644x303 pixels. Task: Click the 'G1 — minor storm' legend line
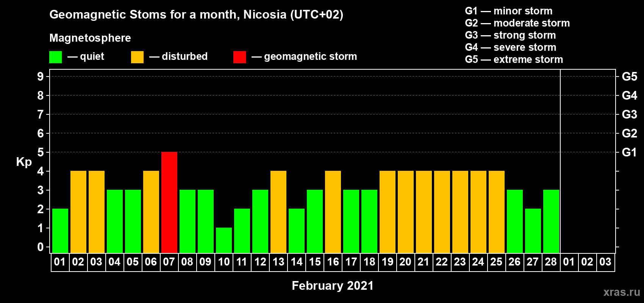[509, 11]
